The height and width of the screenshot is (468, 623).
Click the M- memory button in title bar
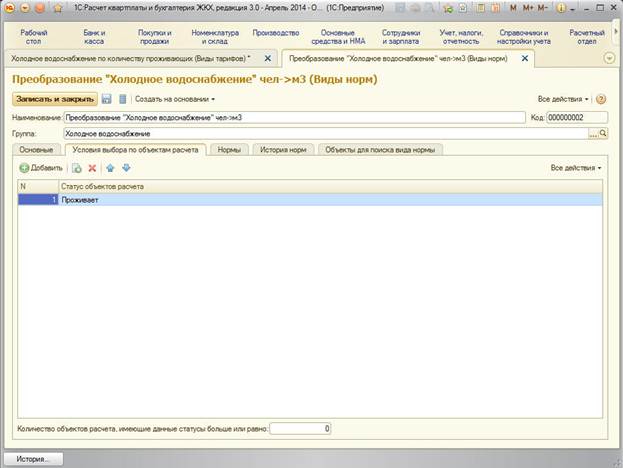click(543, 8)
